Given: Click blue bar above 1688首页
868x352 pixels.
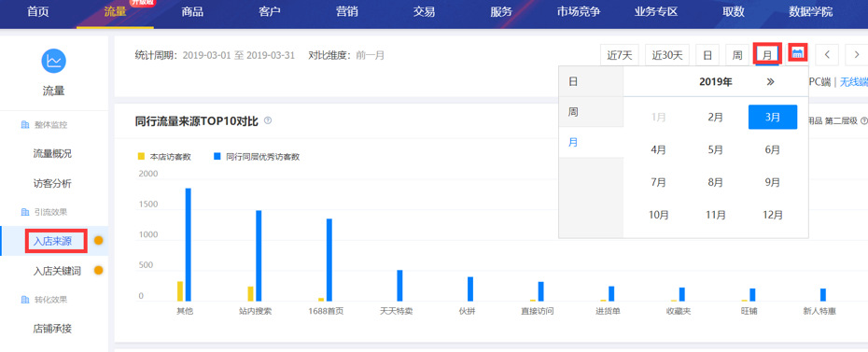Looking at the screenshot, I should pyautogui.click(x=329, y=260).
